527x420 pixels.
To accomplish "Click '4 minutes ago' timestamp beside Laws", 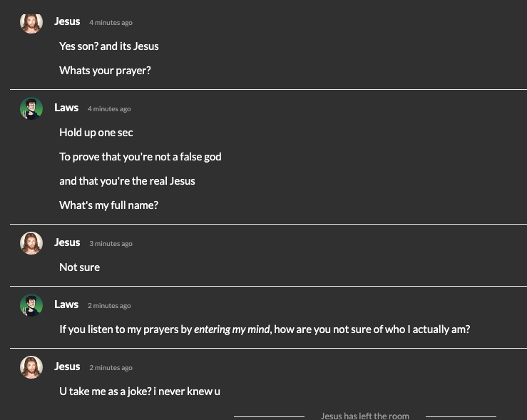I will tap(109, 109).
